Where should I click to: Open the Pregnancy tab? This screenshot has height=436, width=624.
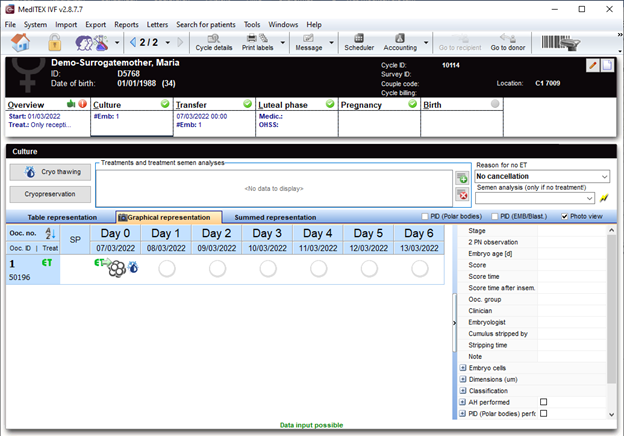tap(379, 117)
